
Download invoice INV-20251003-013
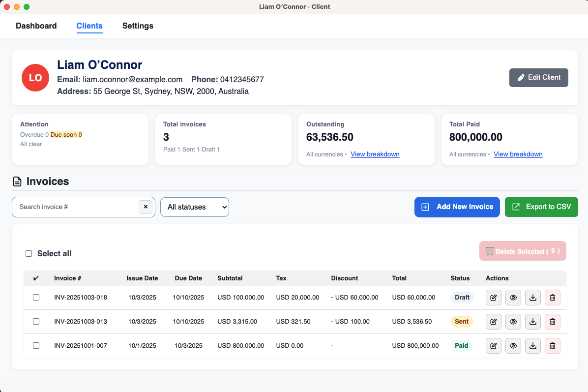coord(533,322)
